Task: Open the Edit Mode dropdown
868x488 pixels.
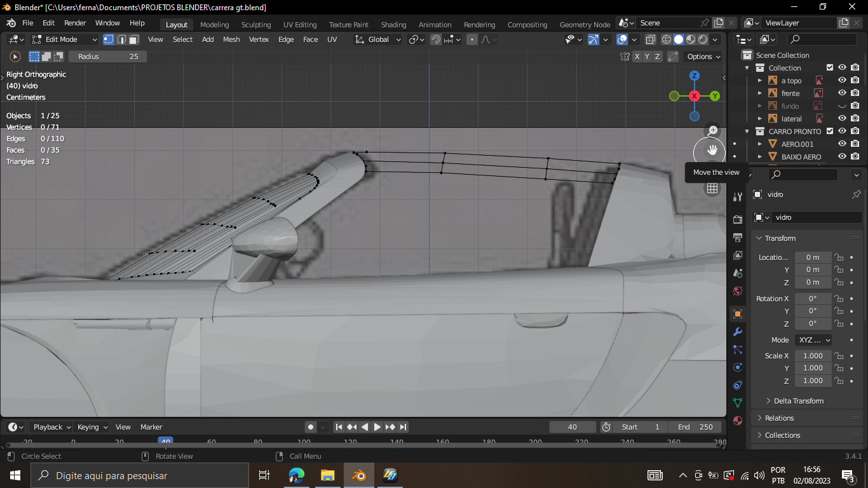Action: pos(65,39)
